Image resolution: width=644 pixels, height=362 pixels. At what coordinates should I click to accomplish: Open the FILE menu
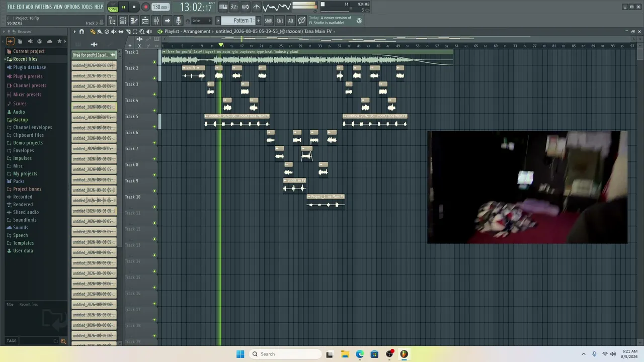click(11, 7)
